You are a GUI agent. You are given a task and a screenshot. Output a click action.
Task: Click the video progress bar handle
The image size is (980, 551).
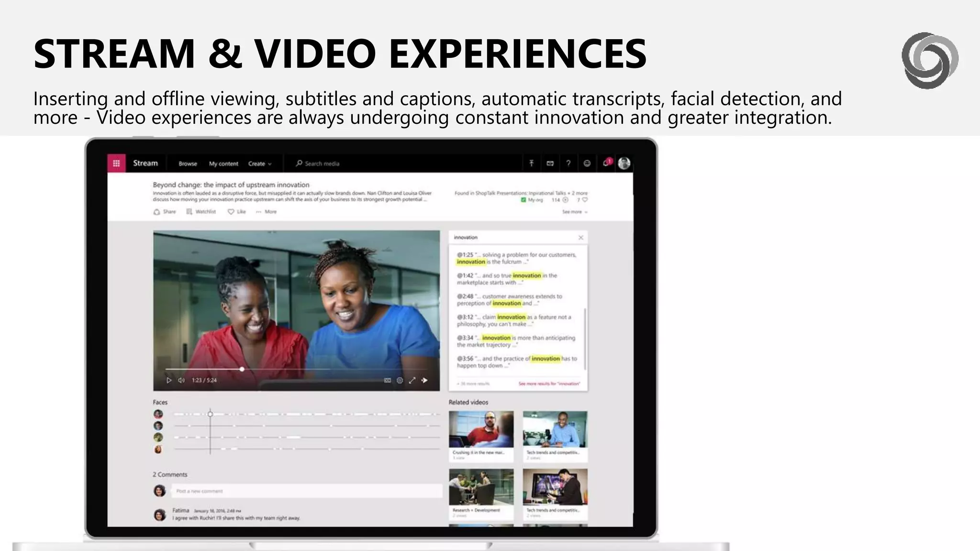pos(242,369)
